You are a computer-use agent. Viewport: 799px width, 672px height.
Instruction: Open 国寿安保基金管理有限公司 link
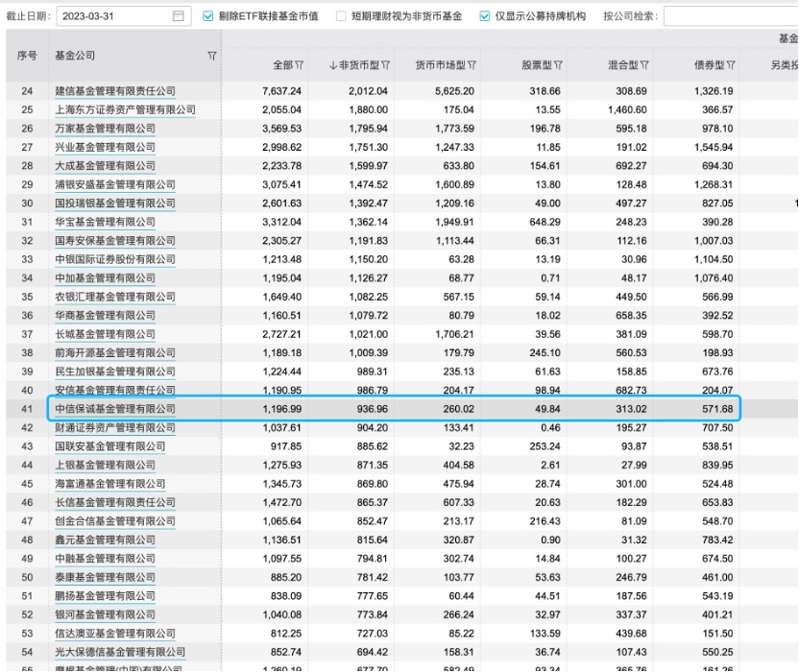click(115, 240)
